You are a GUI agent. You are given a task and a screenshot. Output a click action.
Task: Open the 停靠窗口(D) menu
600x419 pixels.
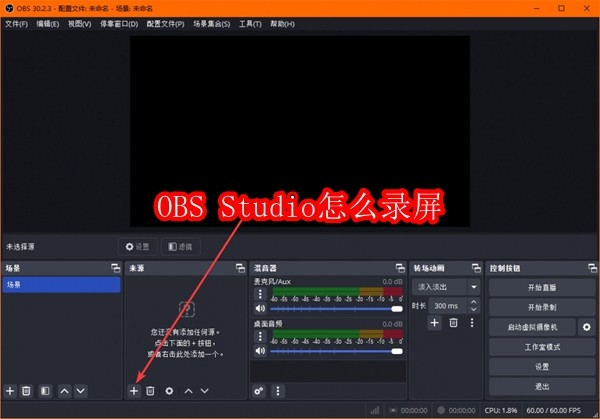(119, 24)
